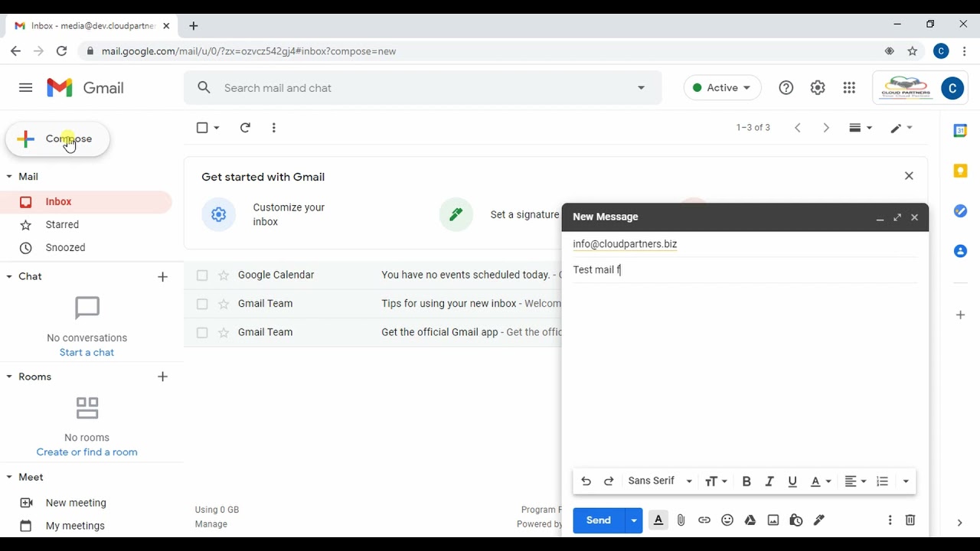Viewport: 980px width, 551px height.
Task: Open Contacts side panel icon
Action: click(x=960, y=251)
